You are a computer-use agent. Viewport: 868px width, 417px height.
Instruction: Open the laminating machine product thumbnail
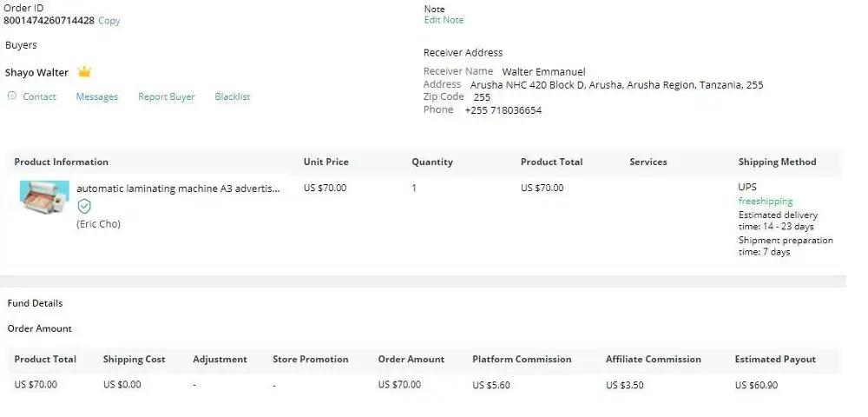(44, 196)
